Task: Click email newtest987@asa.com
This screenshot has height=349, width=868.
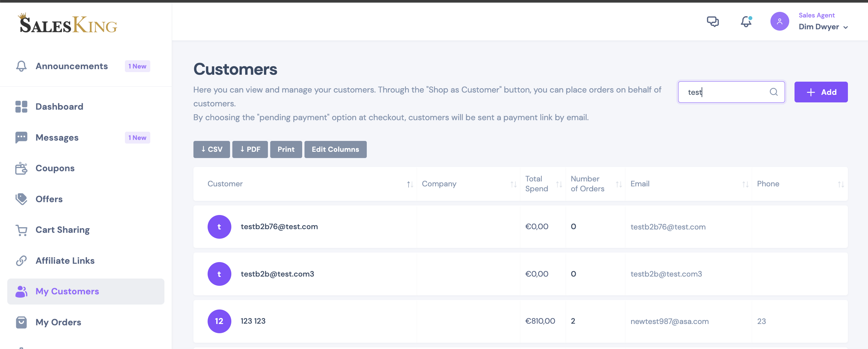Action: [669, 321]
